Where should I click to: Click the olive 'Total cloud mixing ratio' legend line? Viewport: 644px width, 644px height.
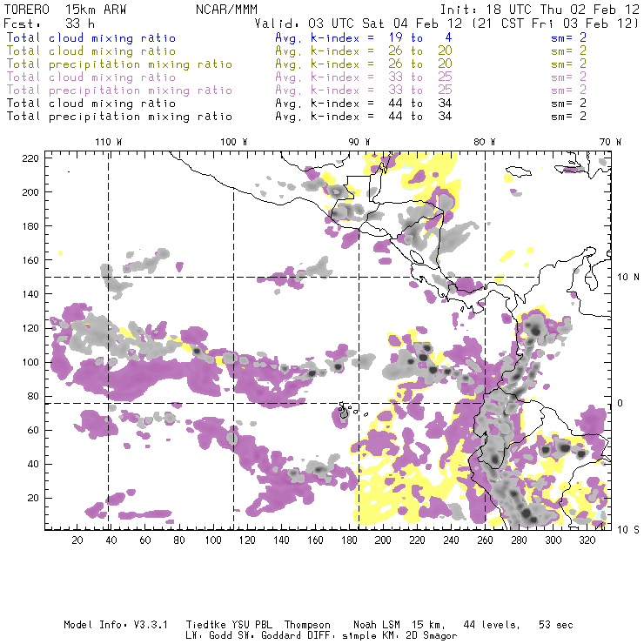pos(91,51)
